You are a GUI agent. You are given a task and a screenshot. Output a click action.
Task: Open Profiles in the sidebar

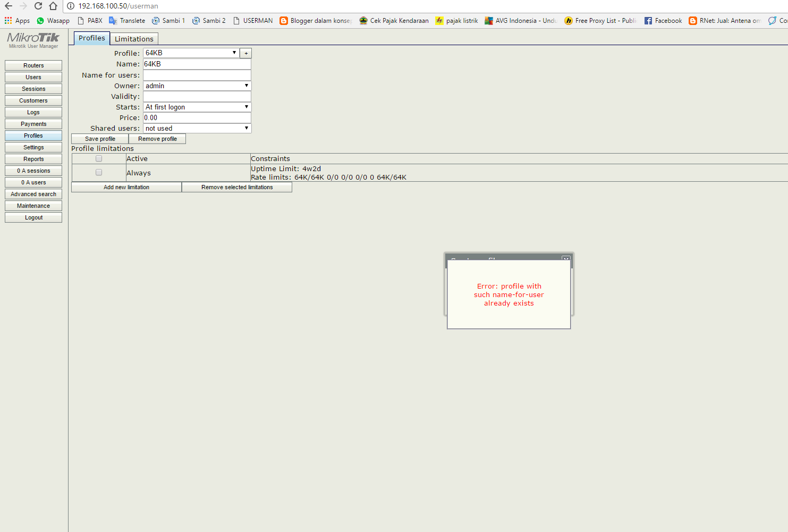click(33, 136)
